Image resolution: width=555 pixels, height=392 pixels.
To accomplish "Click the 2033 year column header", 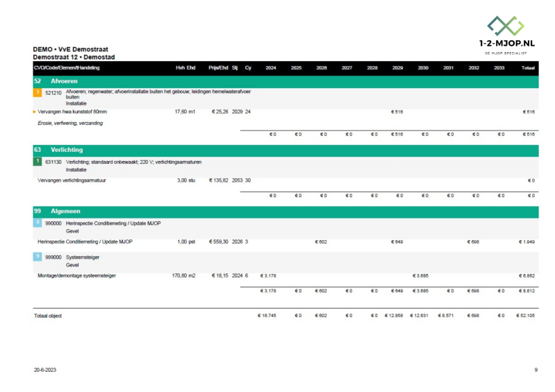I will [499, 68].
